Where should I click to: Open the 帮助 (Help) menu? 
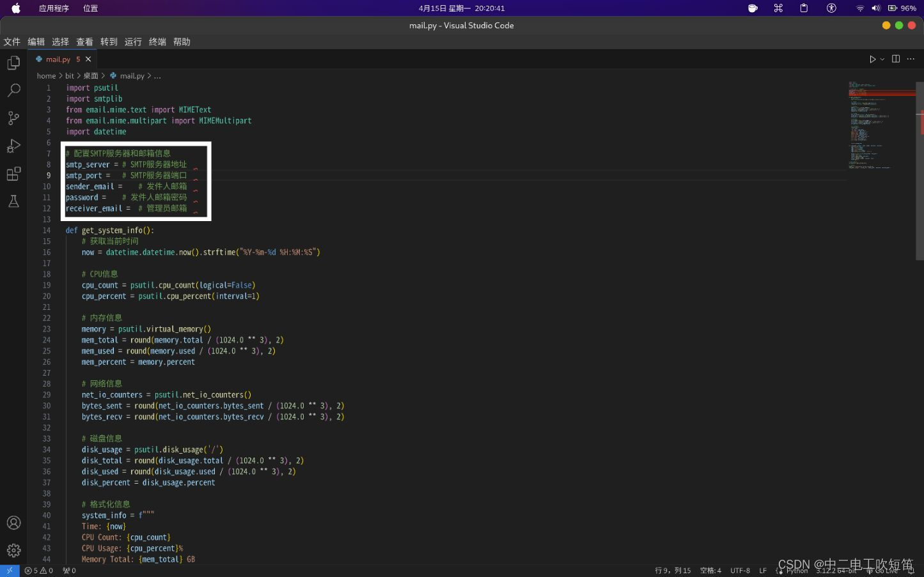click(182, 42)
